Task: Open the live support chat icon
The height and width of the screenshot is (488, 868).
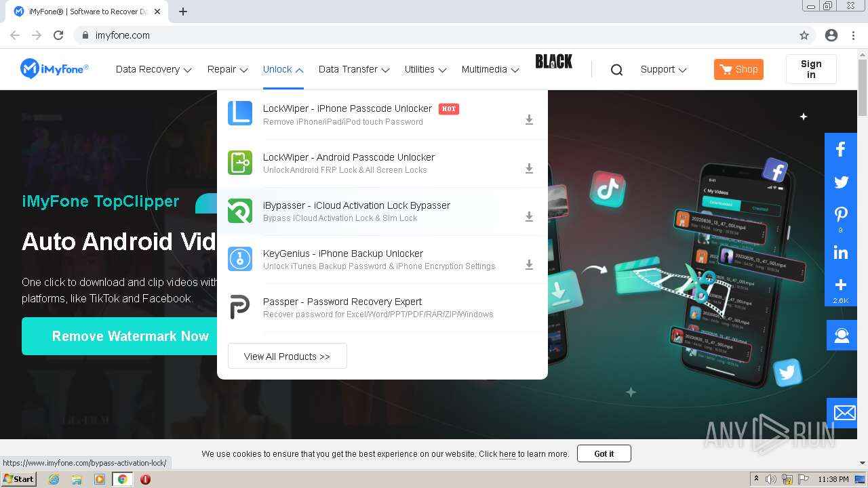Action: point(842,335)
